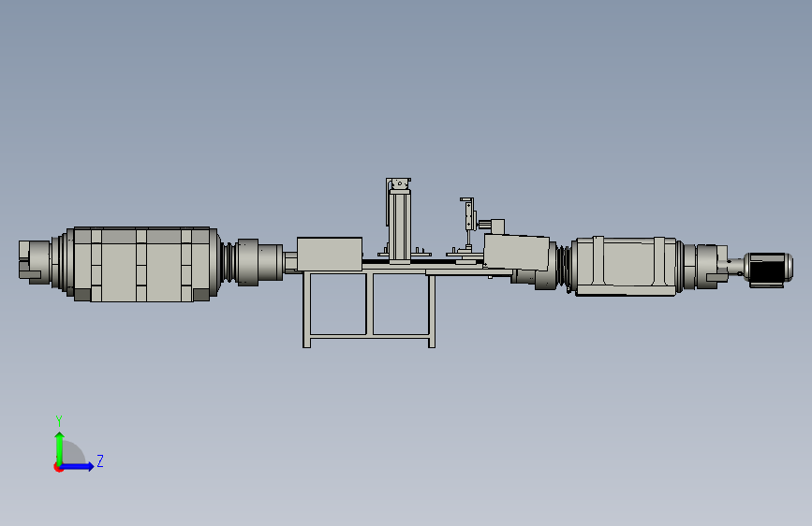Click the red X axis dot at the triad origin
This screenshot has height=526, width=812.
click(x=58, y=467)
